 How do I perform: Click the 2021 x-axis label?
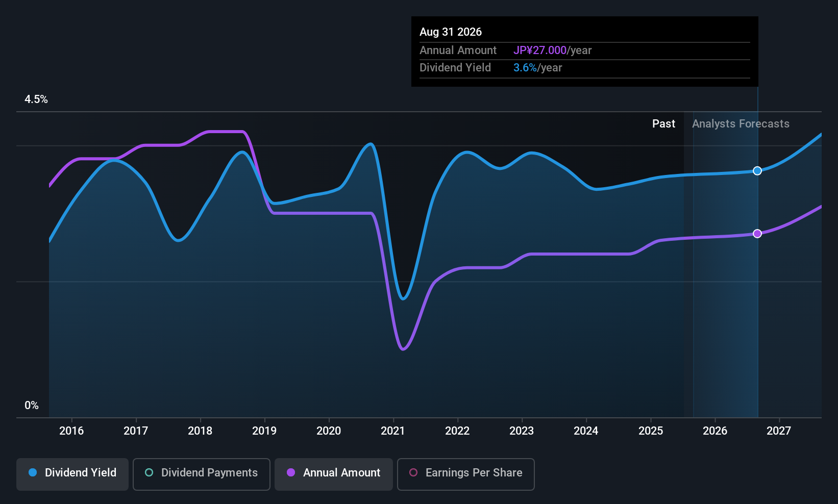click(393, 431)
